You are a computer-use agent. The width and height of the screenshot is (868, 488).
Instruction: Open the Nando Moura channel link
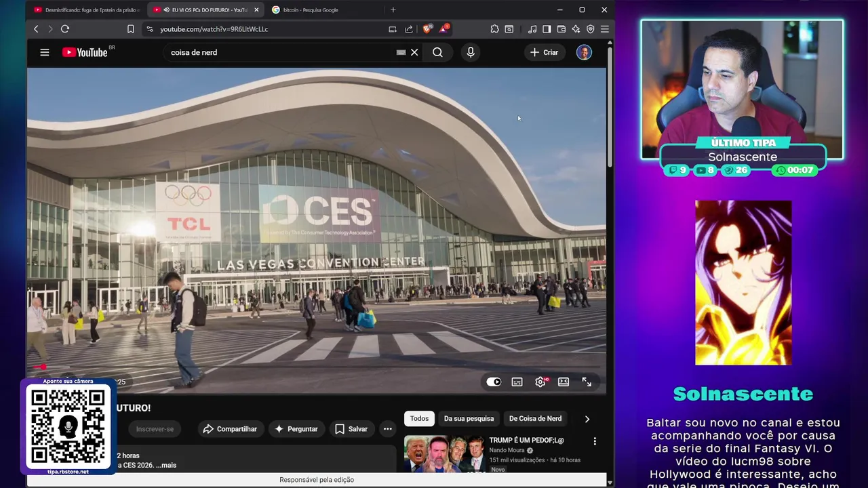tap(508, 450)
